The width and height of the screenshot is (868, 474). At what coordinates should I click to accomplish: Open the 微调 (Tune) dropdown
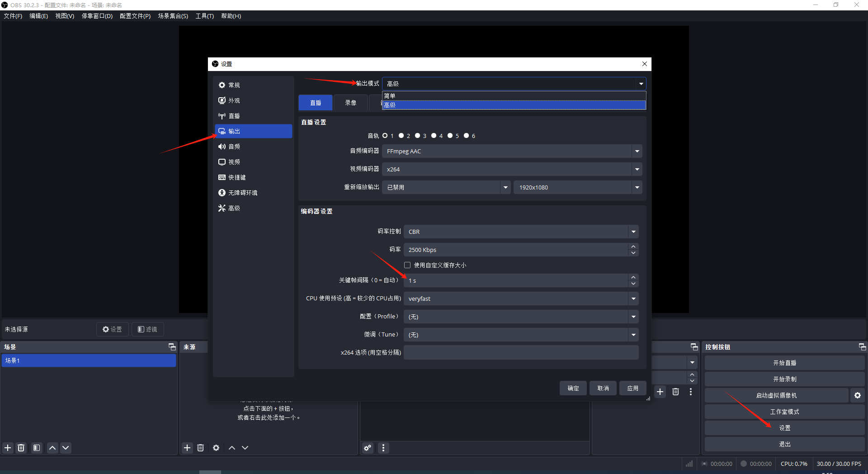click(x=521, y=335)
